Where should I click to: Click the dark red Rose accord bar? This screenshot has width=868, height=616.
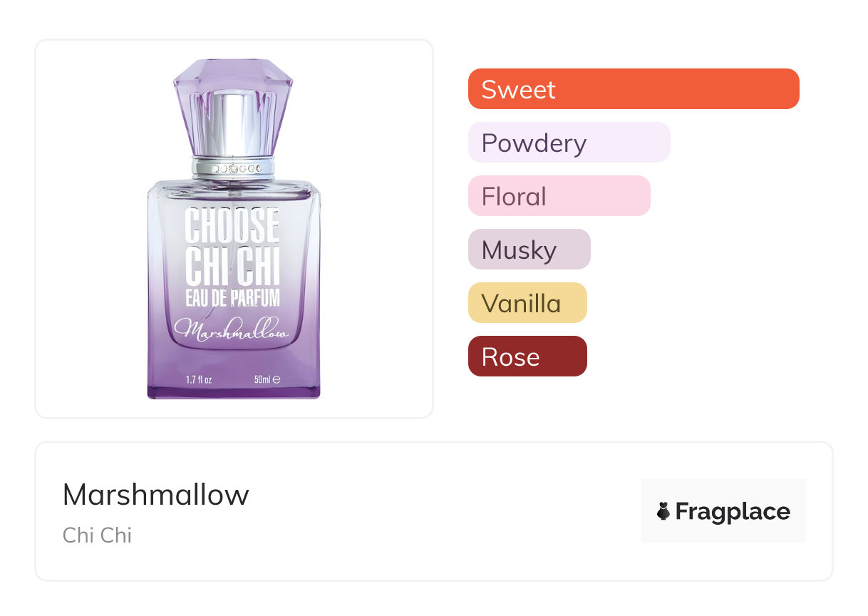(x=527, y=356)
